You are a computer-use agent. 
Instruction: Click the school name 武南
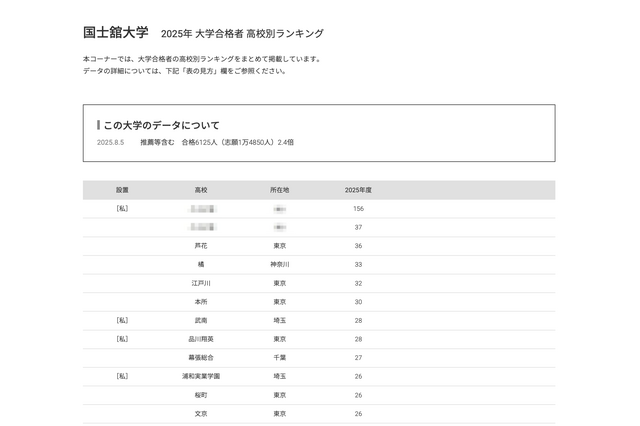click(201, 321)
